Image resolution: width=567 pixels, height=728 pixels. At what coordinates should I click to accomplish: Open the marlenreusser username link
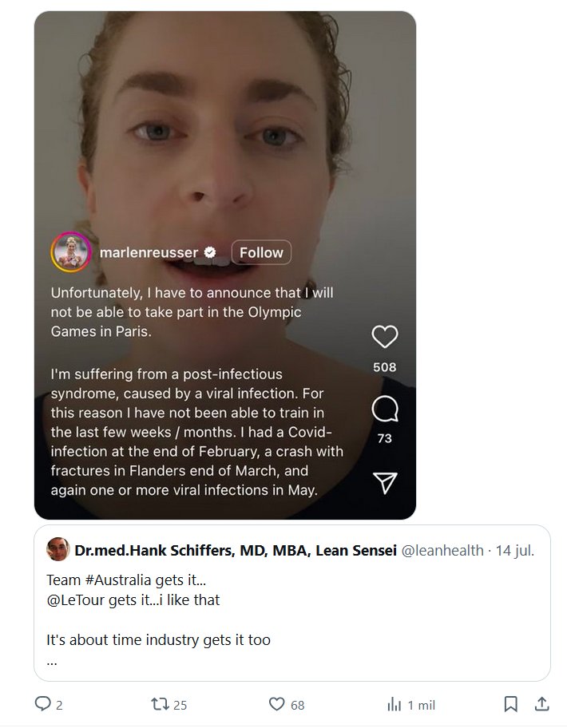[x=149, y=253]
